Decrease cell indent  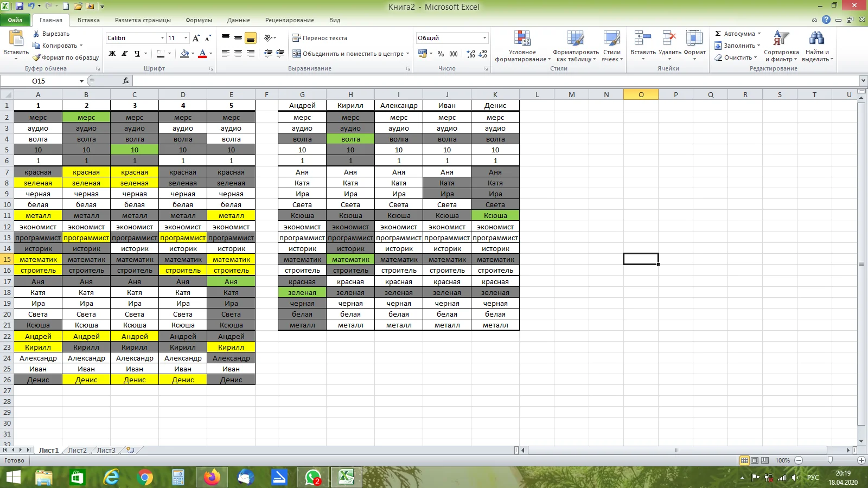point(268,54)
